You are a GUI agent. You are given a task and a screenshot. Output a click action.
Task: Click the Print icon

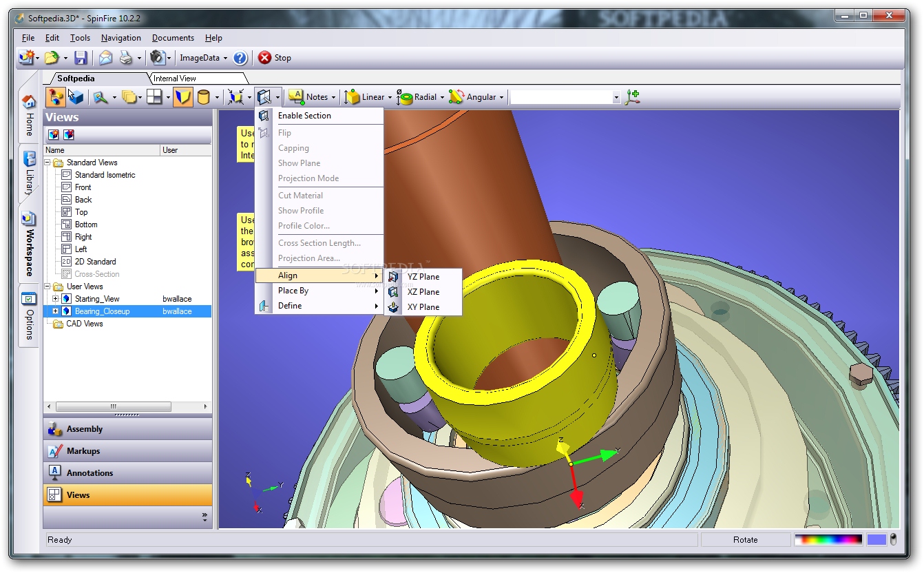coord(126,58)
